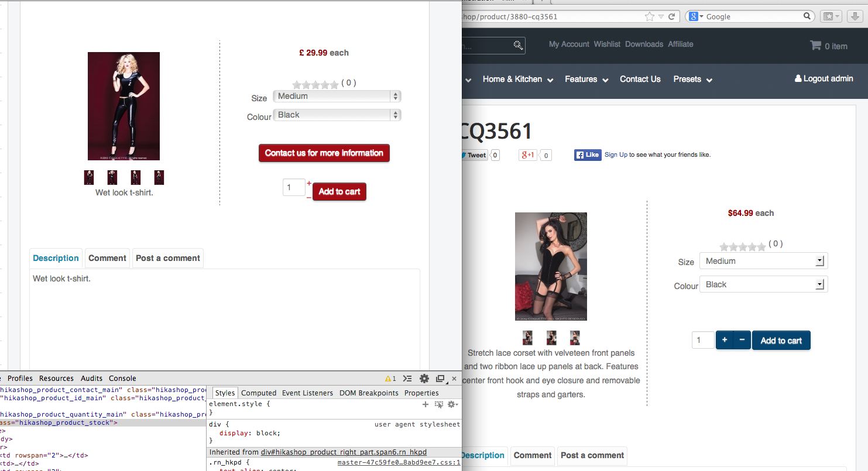Open DevTools settings gear
868x471 pixels.
click(x=424, y=379)
